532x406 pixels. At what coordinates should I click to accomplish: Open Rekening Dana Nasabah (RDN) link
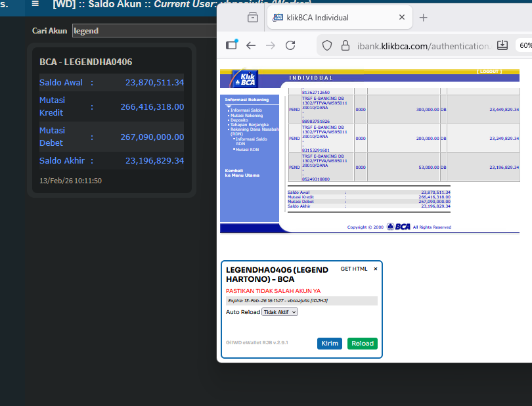254,131
